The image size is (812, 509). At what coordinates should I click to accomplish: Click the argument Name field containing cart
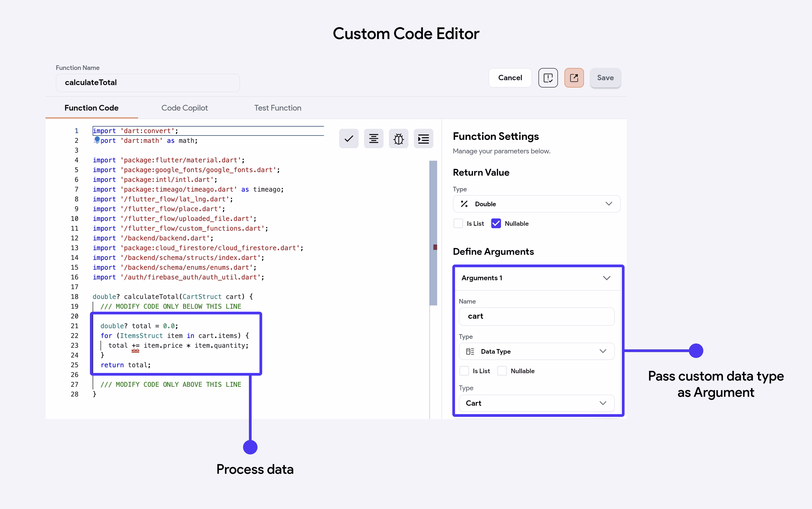pyautogui.click(x=537, y=317)
